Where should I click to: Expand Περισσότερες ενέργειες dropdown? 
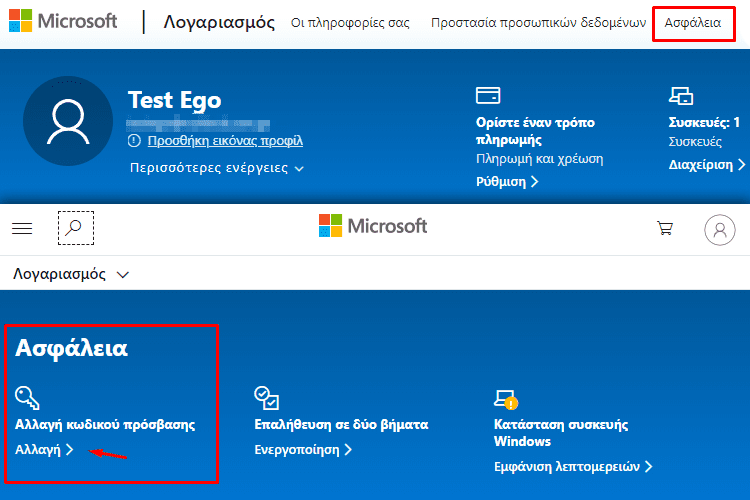(217, 168)
